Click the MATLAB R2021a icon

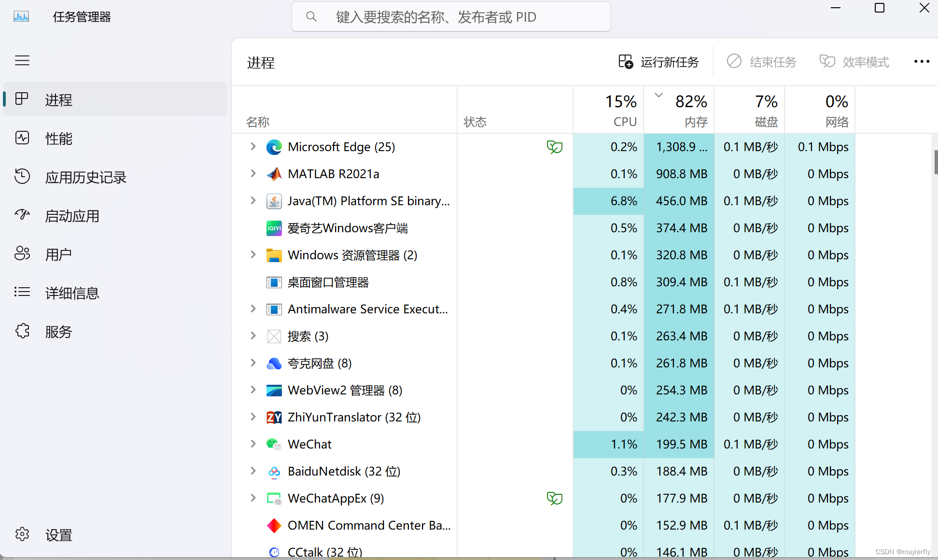coord(274,174)
